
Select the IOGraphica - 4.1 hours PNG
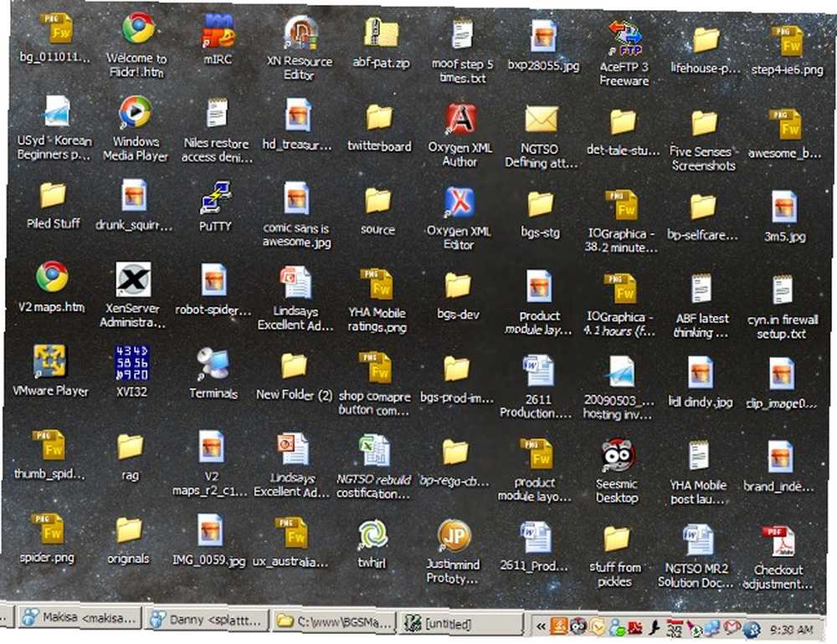[619, 289]
